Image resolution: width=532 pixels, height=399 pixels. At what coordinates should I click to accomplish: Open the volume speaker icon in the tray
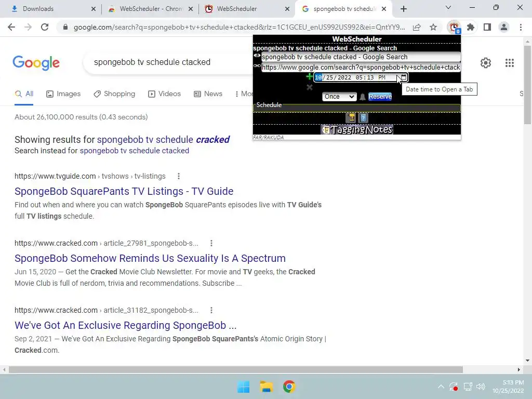pos(481,387)
